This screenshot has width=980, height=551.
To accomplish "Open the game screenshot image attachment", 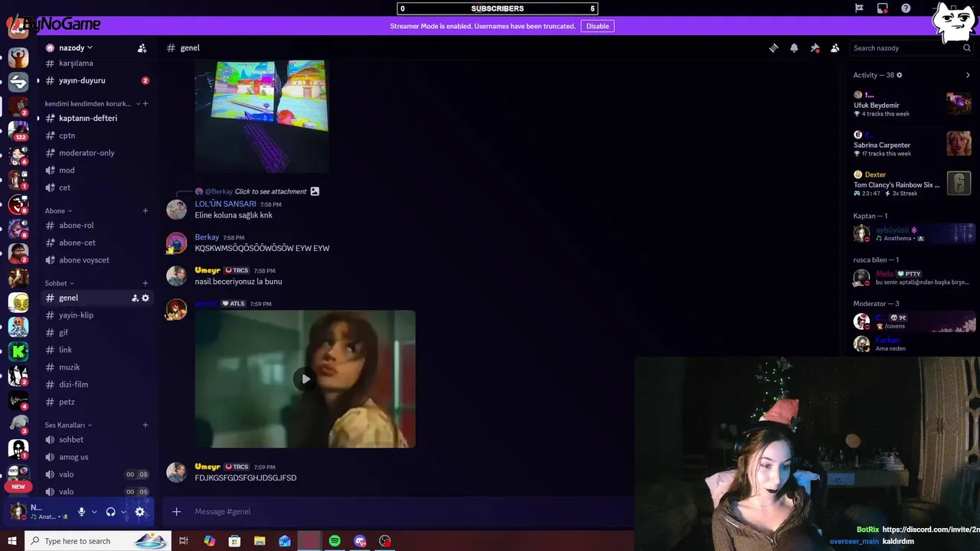I will pyautogui.click(x=261, y=116).
